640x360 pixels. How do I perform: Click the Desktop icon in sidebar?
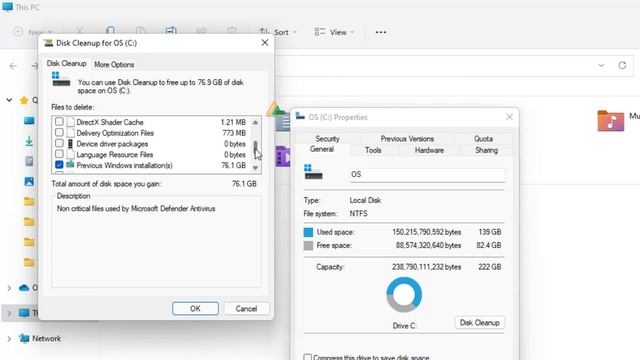coord(29,120)
